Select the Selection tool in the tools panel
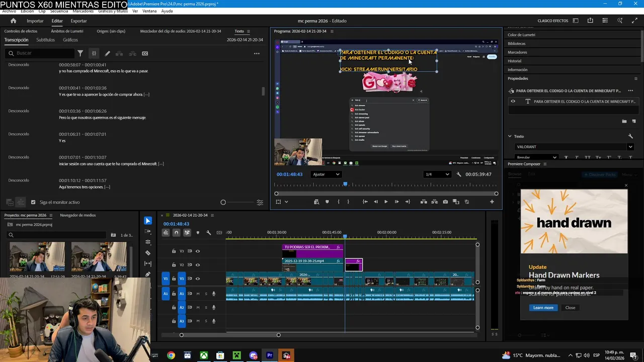 (x=147, y=221)
